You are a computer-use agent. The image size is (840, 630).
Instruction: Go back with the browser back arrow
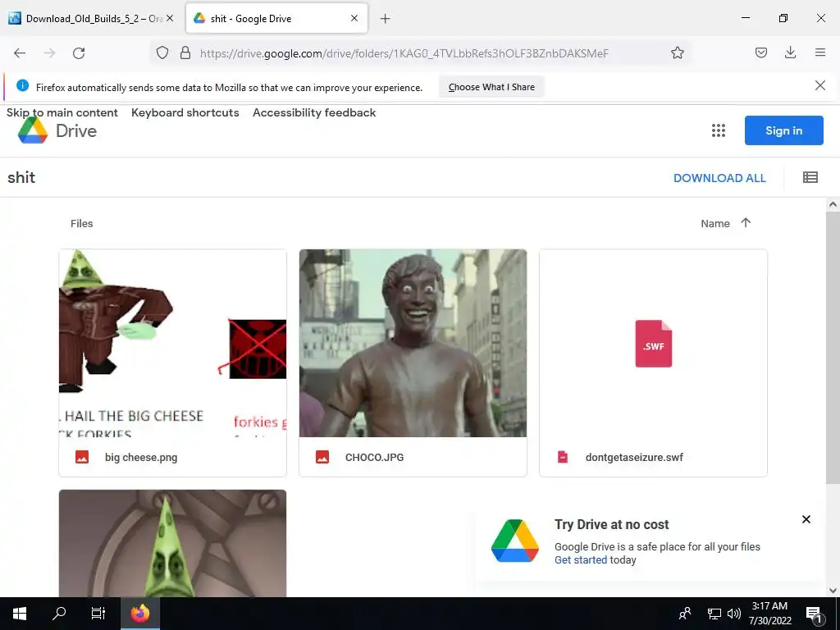click(20, 53)
